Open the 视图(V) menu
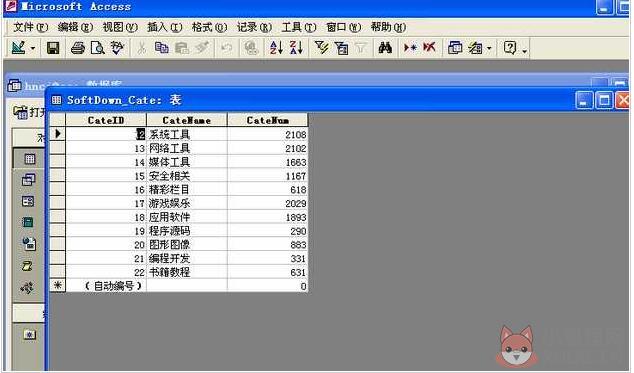The width and height of the screenshot is (634, 373). pos(120,28)
